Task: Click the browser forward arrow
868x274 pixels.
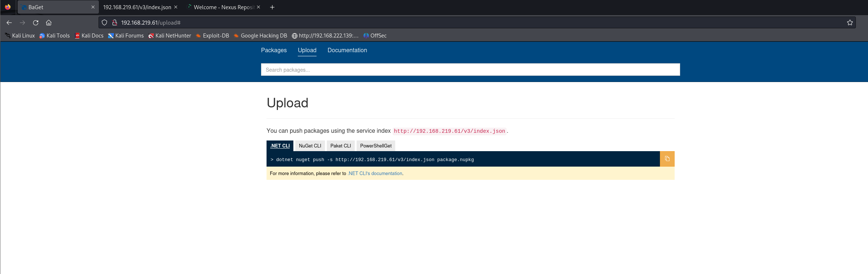Action: (22, 22)
